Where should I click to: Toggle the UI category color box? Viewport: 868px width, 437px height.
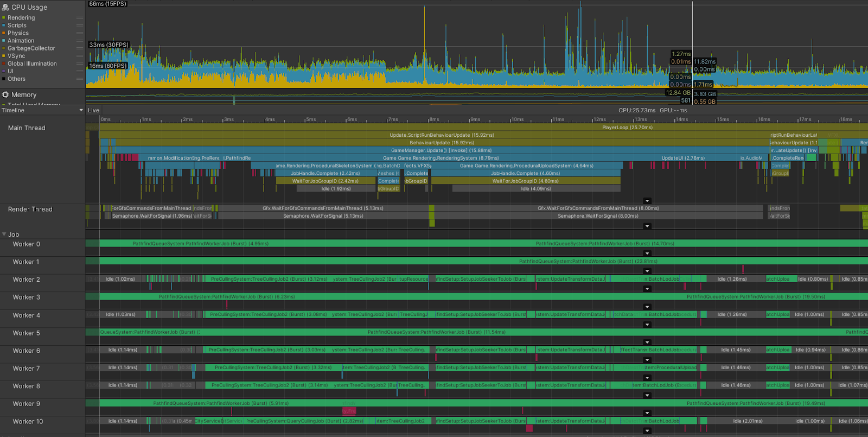(4, 71)
